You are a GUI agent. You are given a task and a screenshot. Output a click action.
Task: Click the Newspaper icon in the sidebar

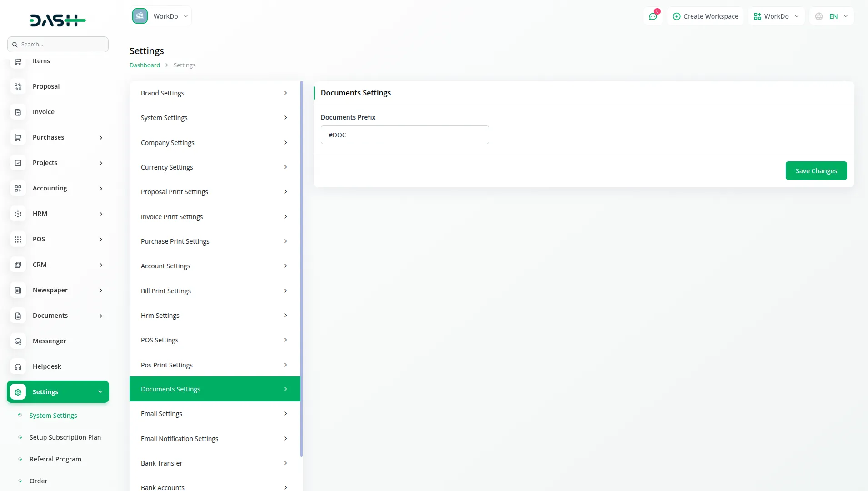tap(18, 290)
